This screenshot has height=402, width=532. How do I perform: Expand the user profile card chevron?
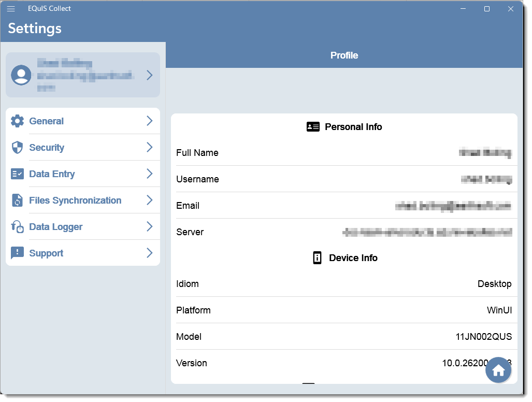coord(150,75)
